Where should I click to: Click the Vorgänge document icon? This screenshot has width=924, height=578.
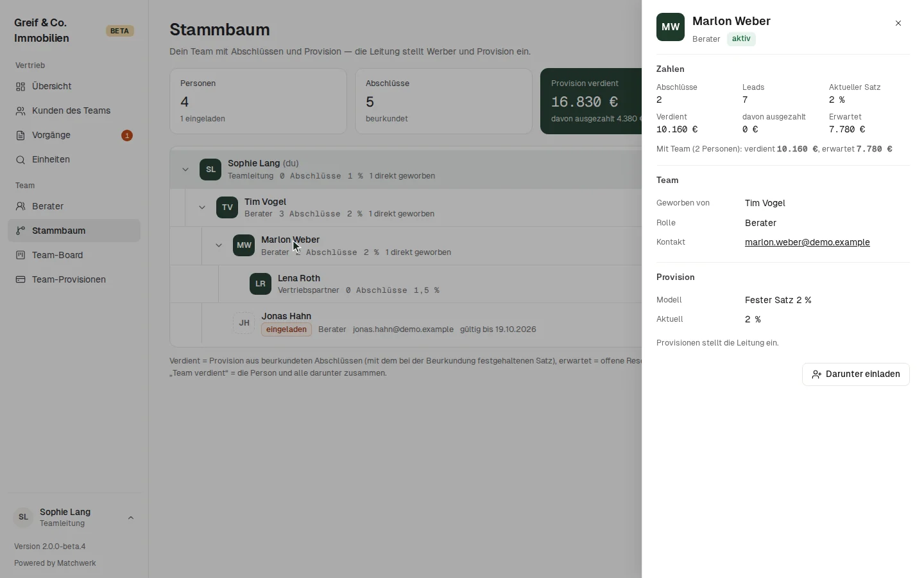click(x=21, y=136)
